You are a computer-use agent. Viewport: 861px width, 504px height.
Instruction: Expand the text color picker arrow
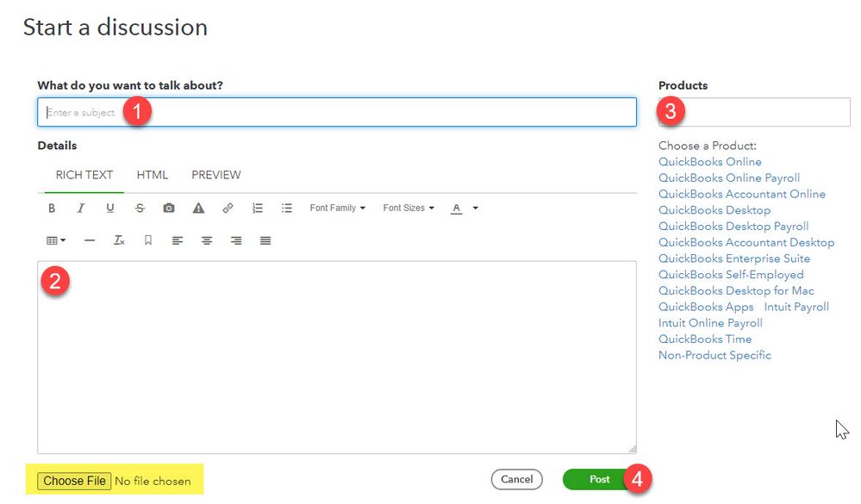point(476,208)
